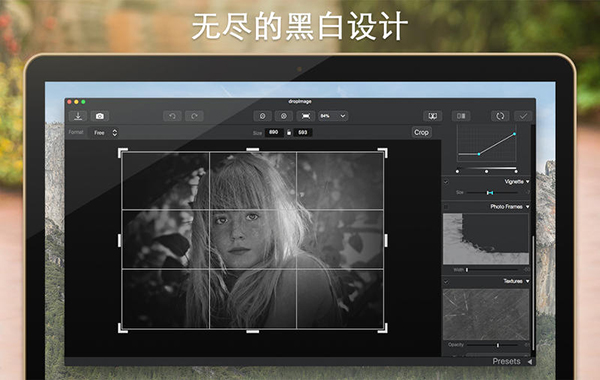The height and width of the screenshot is (380, 600).
Task: Click the crop width size field
Action: (x=274, y=132)
